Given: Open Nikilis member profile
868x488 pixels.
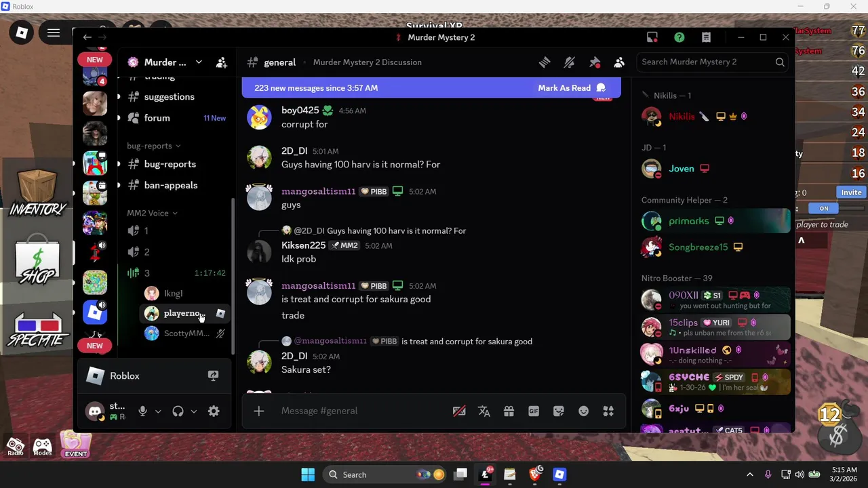Looking at the screenshot, I should (x=715, y=117).
